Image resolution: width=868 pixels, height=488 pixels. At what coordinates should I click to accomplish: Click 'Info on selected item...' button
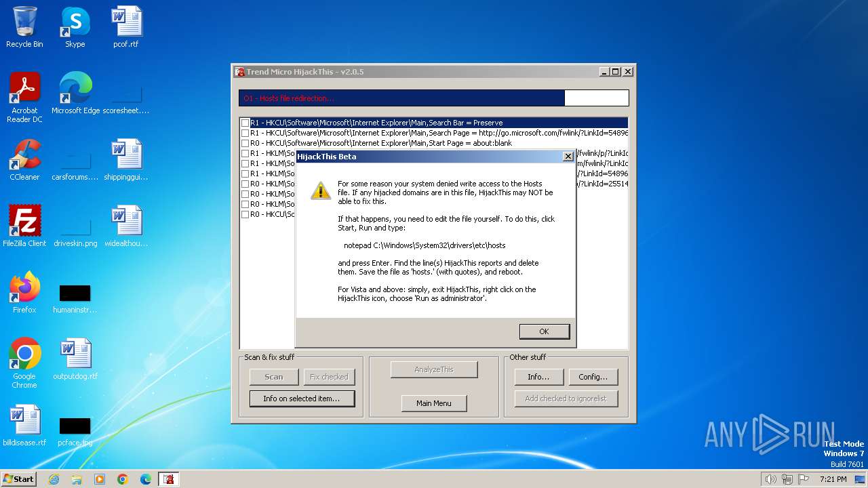pyautogui.click(x=302, y=399)
